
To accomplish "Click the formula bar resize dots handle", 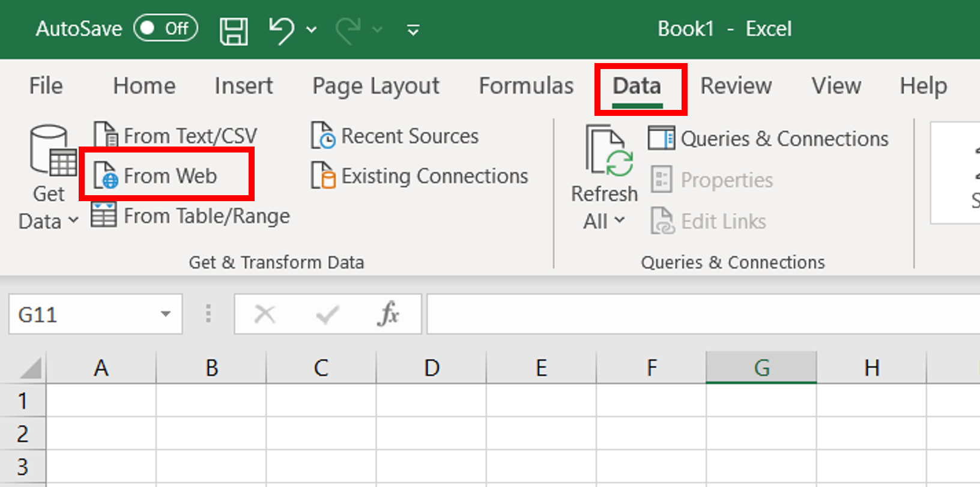I will (x=208, y=313).
